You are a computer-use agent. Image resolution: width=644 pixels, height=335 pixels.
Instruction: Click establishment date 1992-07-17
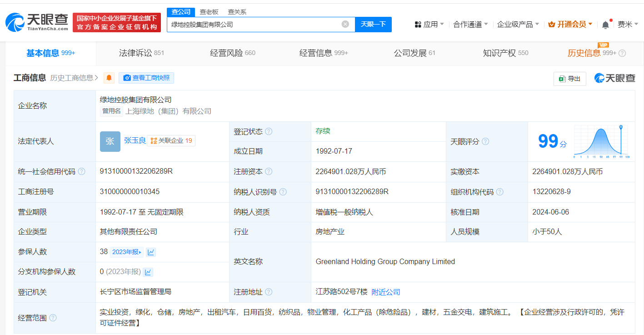(x=334, y=151)
